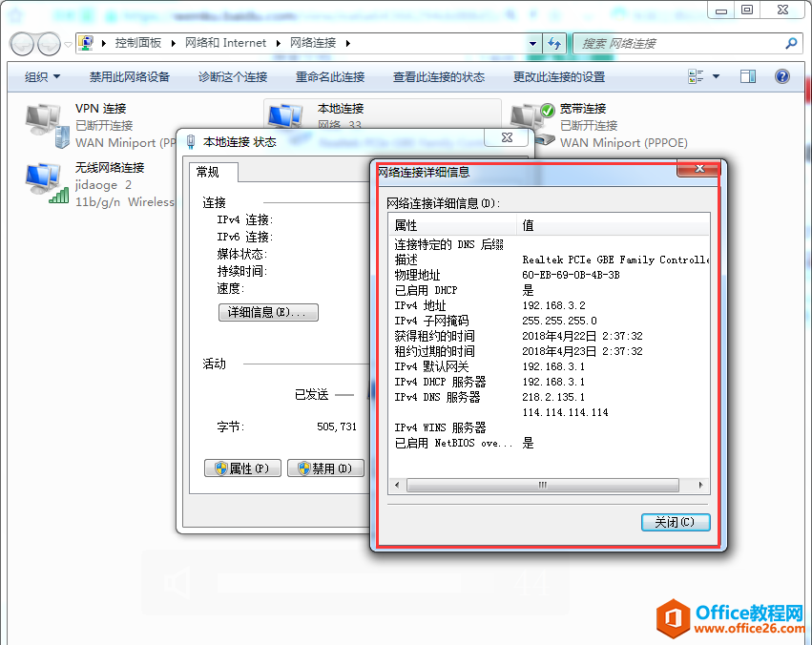Screen dimensions: 812x645
Task: Click the scroll right arrow in details list
Action: [x=700, y=485]
